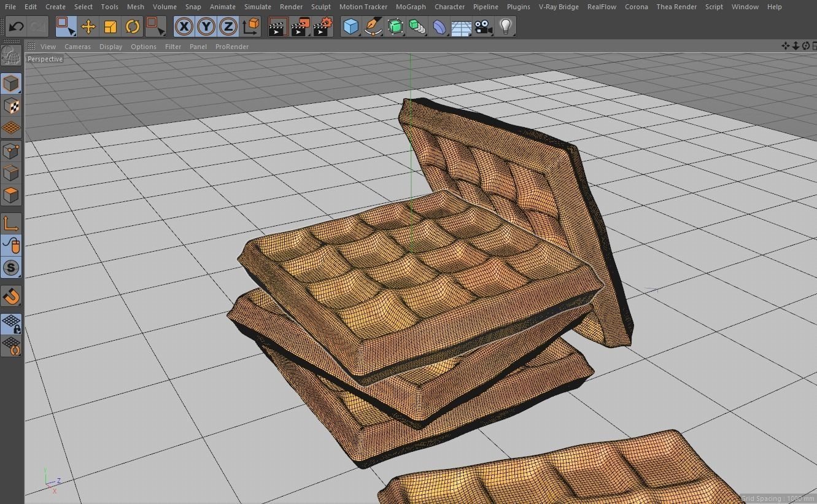Toggle Planar Workplane icon

pyautogui.click(x=11, y=346)
